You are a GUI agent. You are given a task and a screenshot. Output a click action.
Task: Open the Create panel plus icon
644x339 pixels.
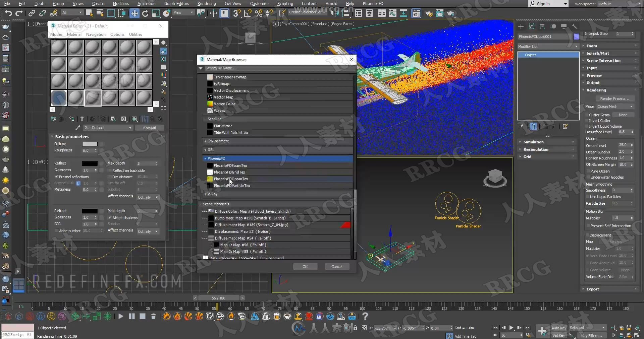click(x=521, y=26)
